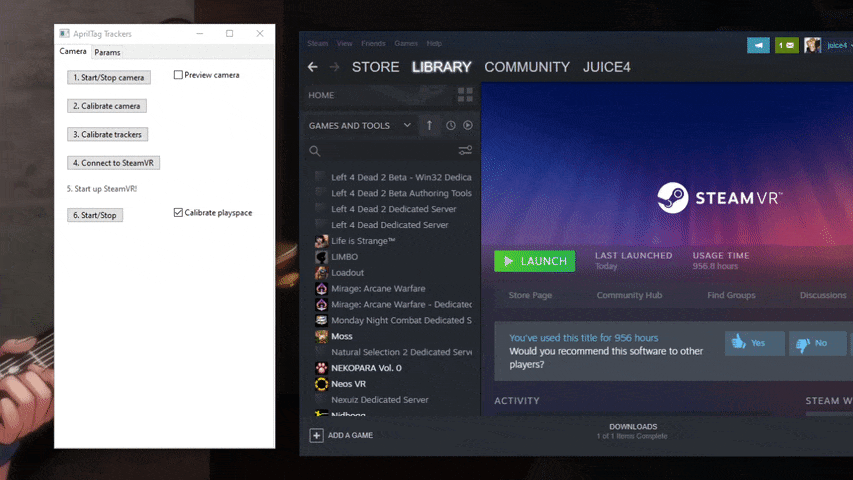Open the Help menu in Steam
The image size is (853, 480).
(434, 44)
